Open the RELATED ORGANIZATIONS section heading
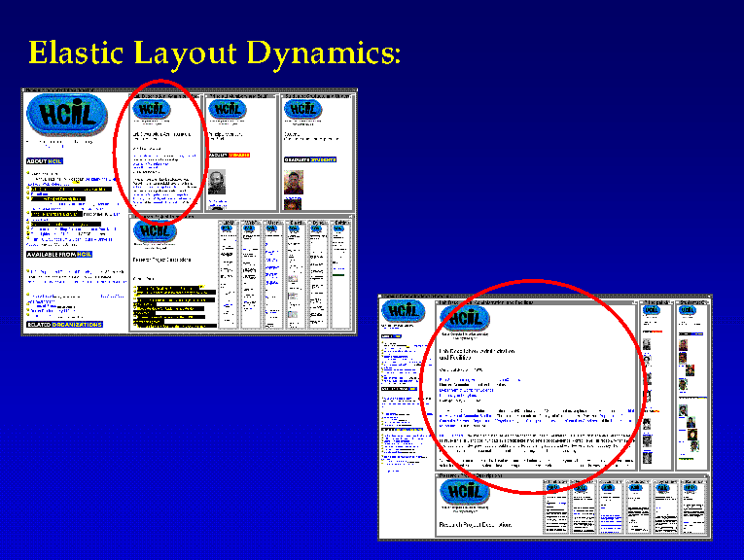The height and width of the screenshot is (560, 744). [x=64, y=325]
